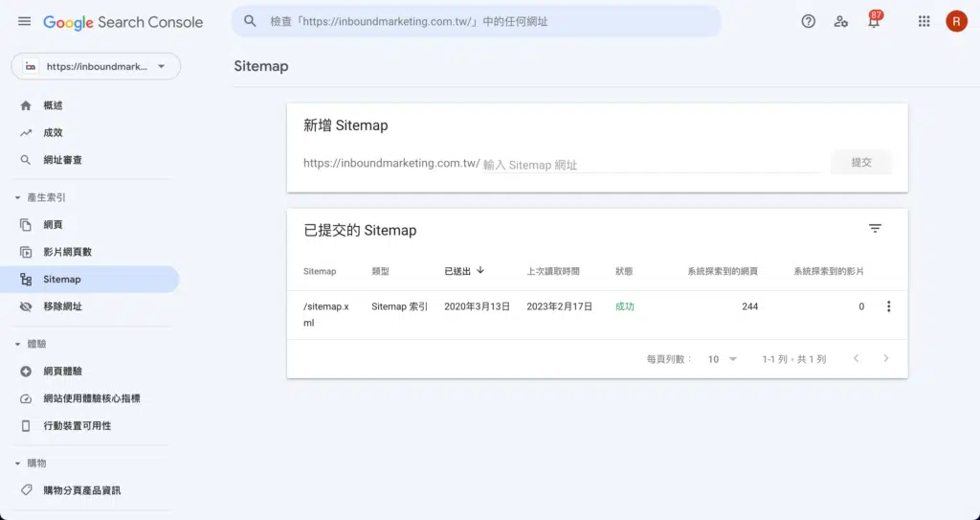The image size is (980, 520).
Task: Click the 類型 column header
Action: pyautogui.click(x=380, y=271)
